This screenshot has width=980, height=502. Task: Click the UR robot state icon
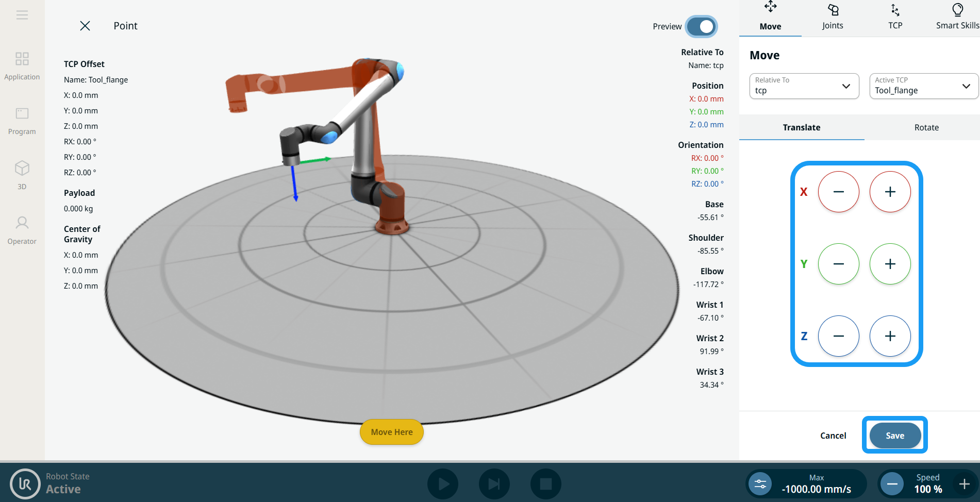click(25, 483)
